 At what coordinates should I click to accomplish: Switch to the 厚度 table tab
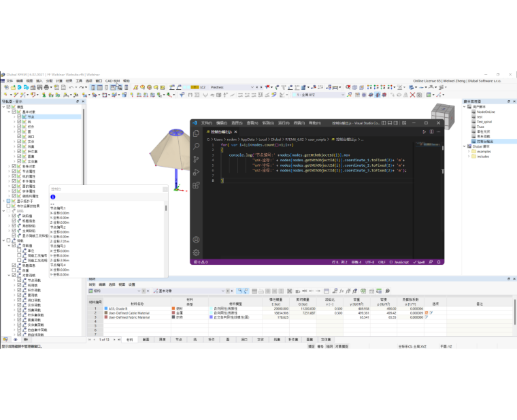tap(162, 340)
